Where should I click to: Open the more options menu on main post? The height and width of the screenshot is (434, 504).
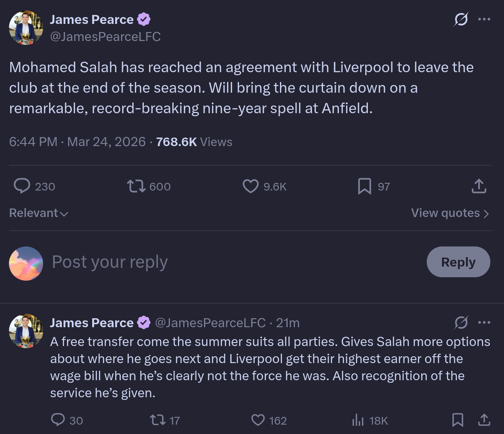click(484, 19)
